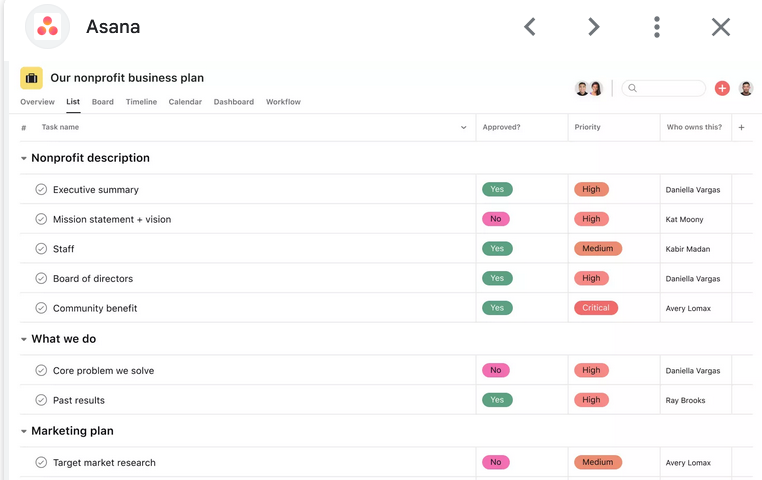Open the user profile avatar at far right
The height and width of the screenshot is (480, 762).
click(x=746, y=88)
